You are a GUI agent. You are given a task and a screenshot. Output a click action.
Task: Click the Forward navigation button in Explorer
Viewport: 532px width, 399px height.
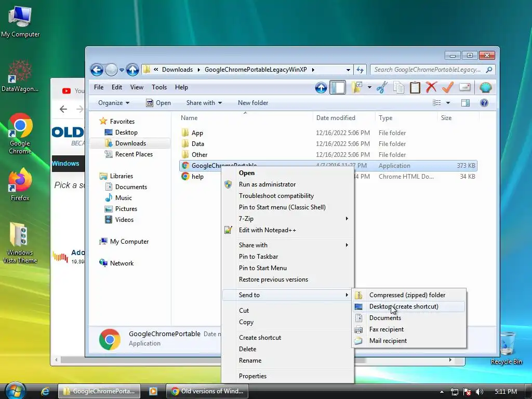tap(111, 70)
